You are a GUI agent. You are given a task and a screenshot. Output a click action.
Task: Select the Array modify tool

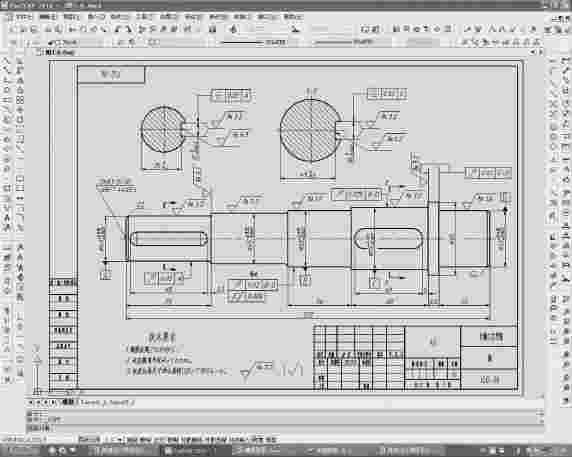coord(20,100)
